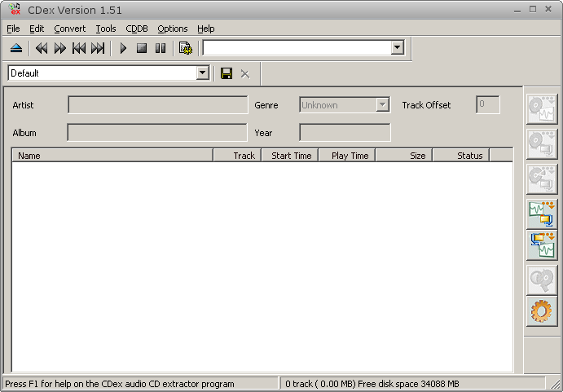Save the Default profile with disk icon

point(227,73)
